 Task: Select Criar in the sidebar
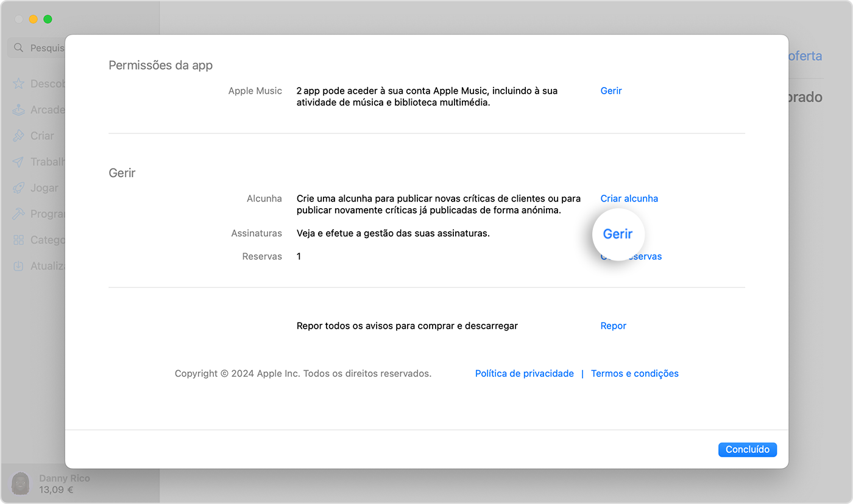pyautogui.click(x=42, y=136)
